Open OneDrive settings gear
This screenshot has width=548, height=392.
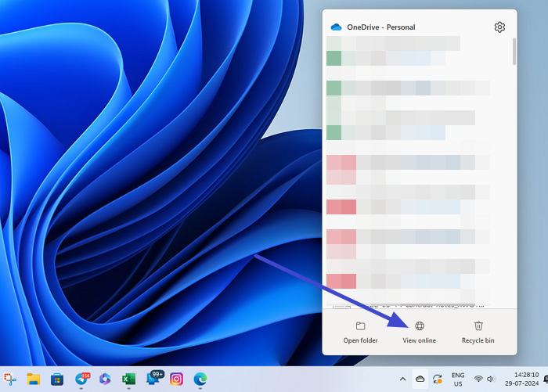tap(499, 27)
